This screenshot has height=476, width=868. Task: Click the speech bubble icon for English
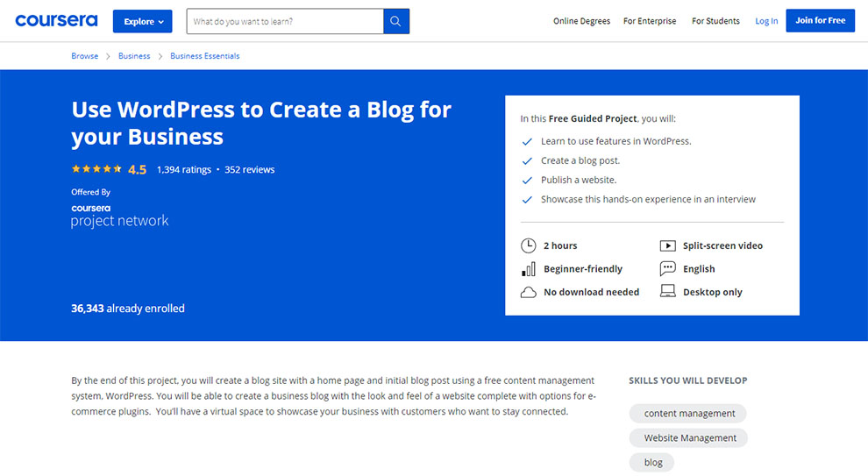pos(667,269)
